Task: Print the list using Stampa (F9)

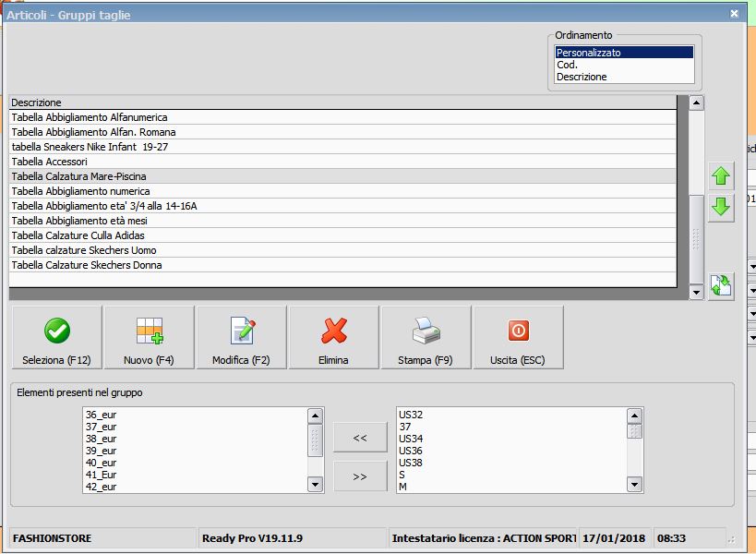Action: click(x=426, y=338)
